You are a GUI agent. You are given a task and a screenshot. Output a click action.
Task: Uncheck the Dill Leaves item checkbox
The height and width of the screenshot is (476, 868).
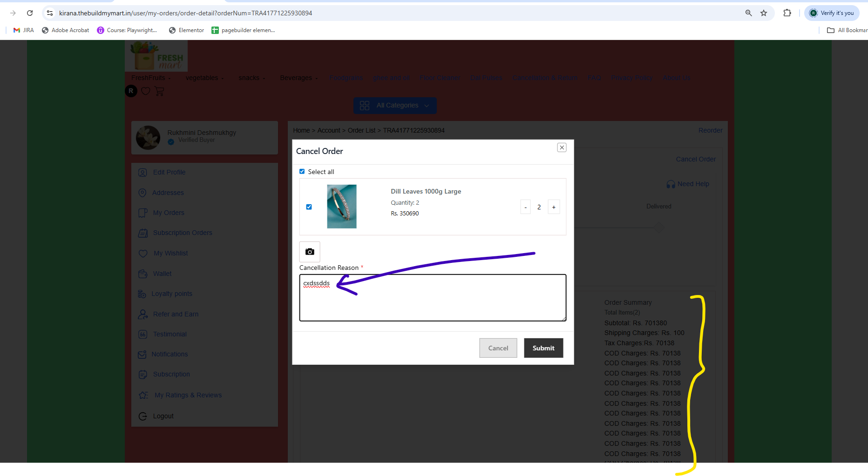[309, 207]
